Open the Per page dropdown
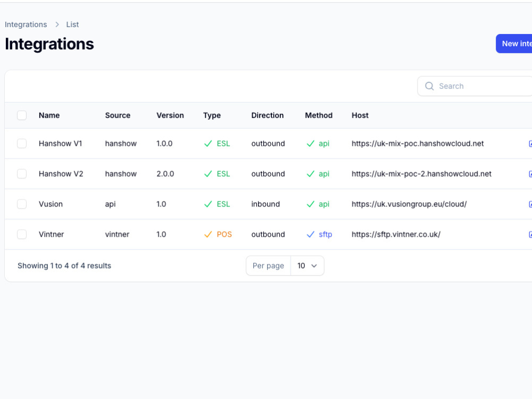Image resolution: width=532 pixels, height=399 pixels. point(307,265)
